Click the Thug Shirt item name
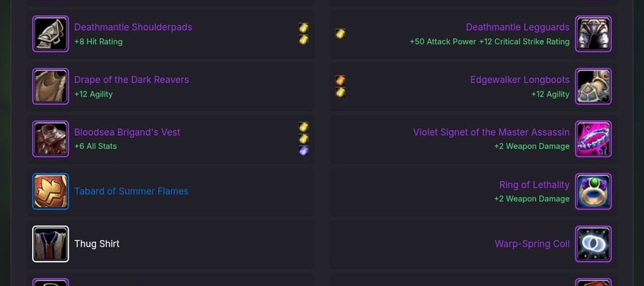The image size is (644, 286). [x=97, y=244]
